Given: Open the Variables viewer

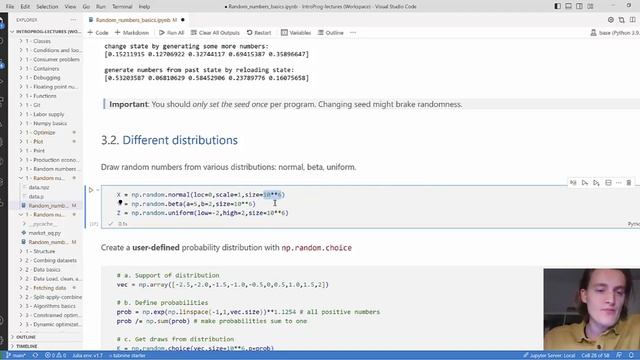Looking at the screenshot, I should 296,33.
